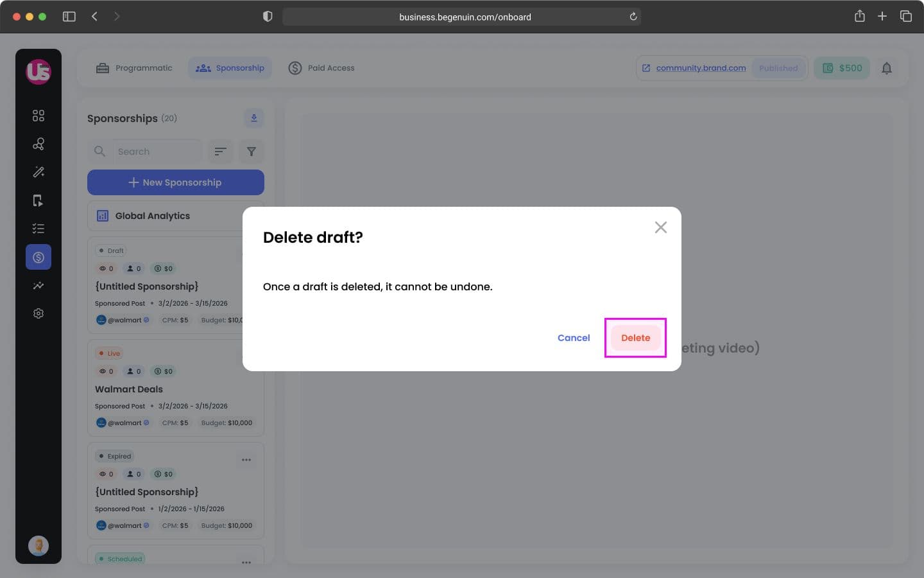Open the settings gear in sidebar

click(x=38, y=313)
